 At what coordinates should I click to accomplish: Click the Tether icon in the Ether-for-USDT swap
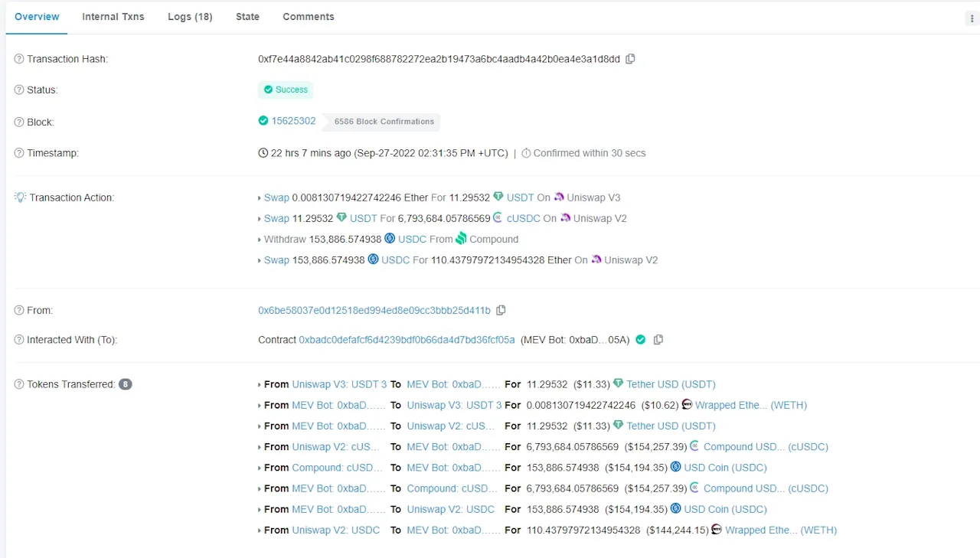coord(498,197)
